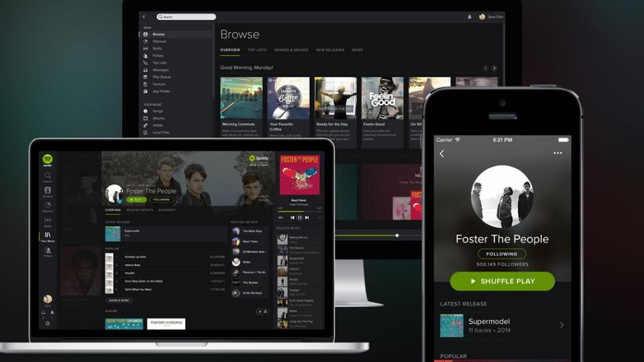Open Discover in the laptop sidebar
This screenshot has height=362, width=644.
click(x=48, y=206)
